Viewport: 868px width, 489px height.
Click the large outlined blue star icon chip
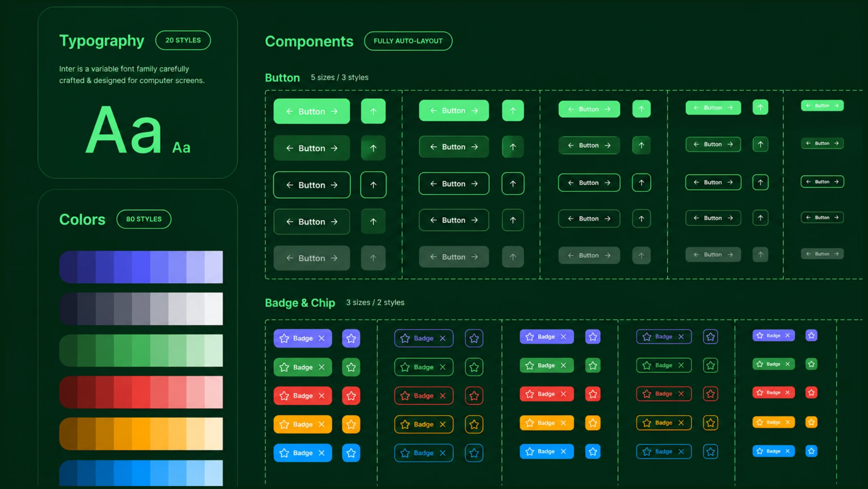point(474,453)
